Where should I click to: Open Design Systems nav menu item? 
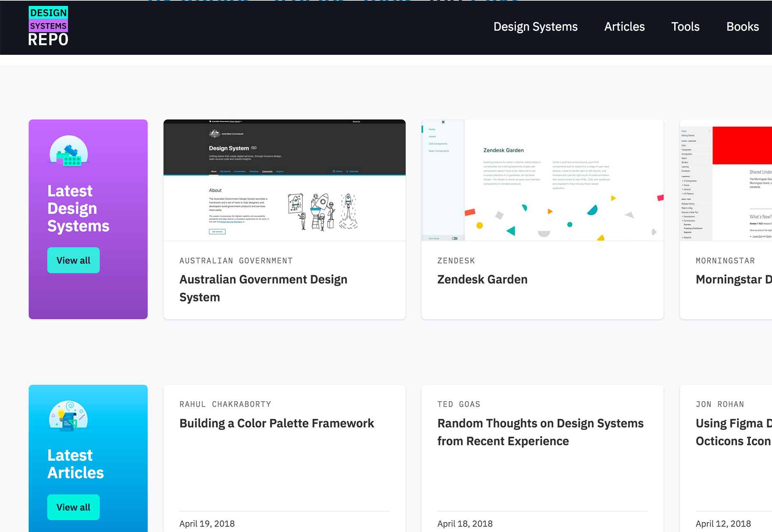[535, 27]
